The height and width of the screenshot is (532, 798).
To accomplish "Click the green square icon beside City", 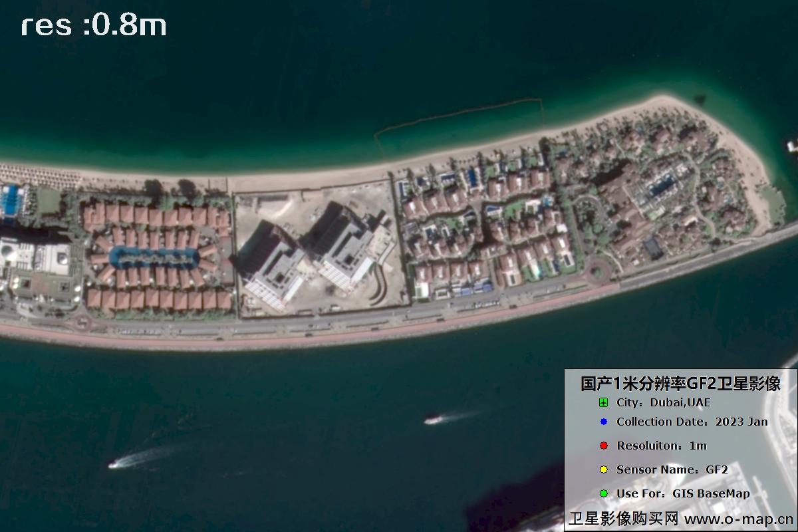I will pos(603,402).
